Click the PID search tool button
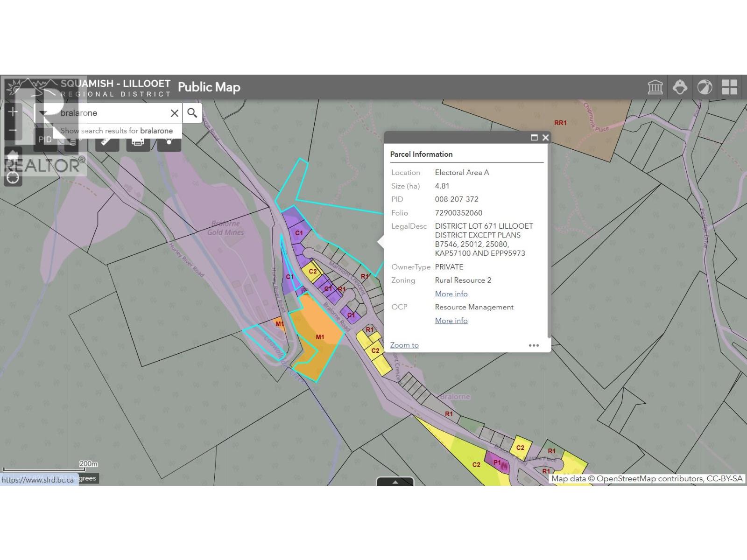This screenshot has height=560, width=747. (x=45, y=140)
